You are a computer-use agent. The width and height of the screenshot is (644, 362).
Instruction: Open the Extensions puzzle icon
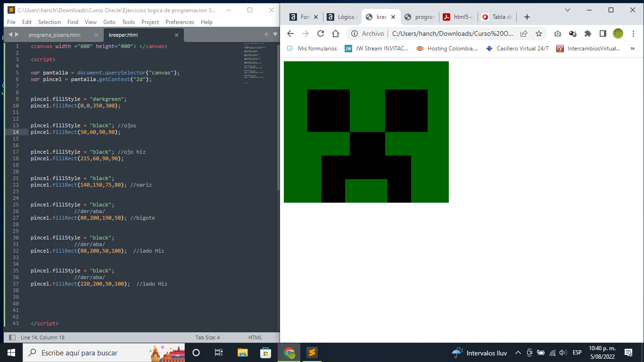[587, 33]
